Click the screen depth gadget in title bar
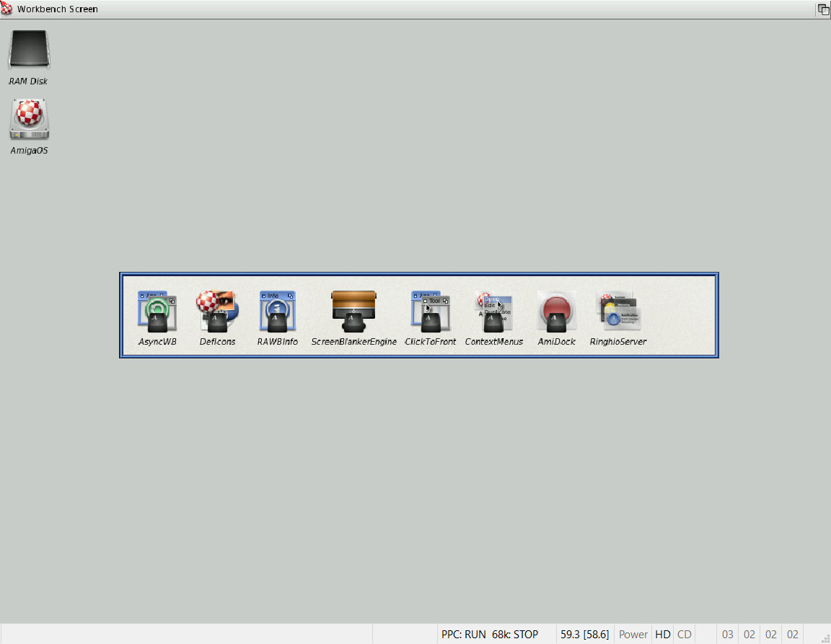Screen dimensions: 831x644 [x=823, y=9]
